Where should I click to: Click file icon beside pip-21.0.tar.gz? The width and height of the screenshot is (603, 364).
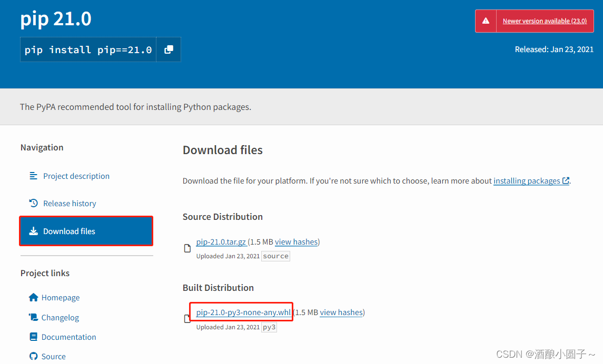click(x=187, y=248)
